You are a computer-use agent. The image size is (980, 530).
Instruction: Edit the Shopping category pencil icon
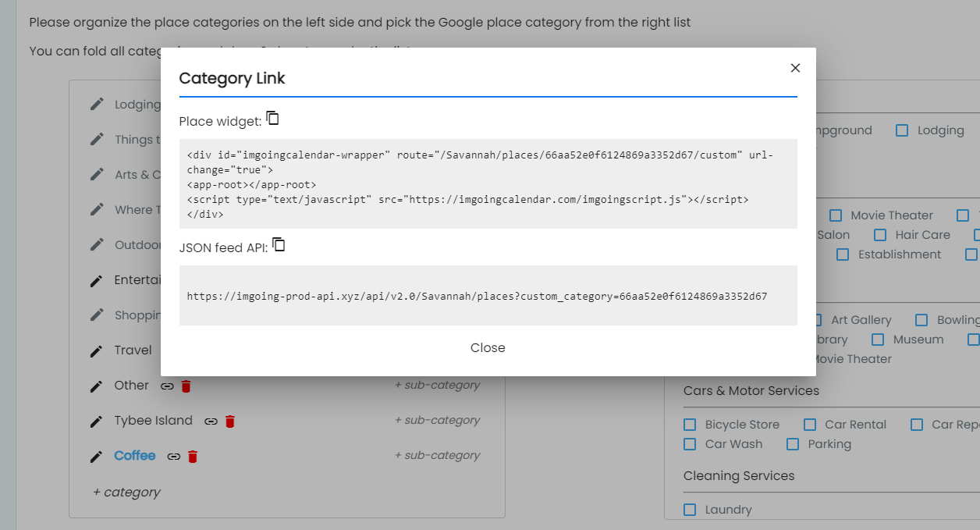tap(97, 315)
